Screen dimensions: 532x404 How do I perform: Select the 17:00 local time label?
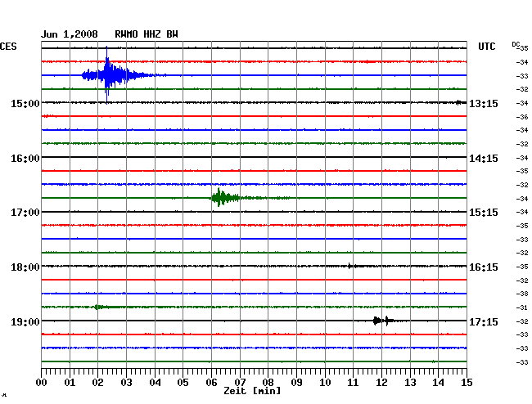click(25, 213)
